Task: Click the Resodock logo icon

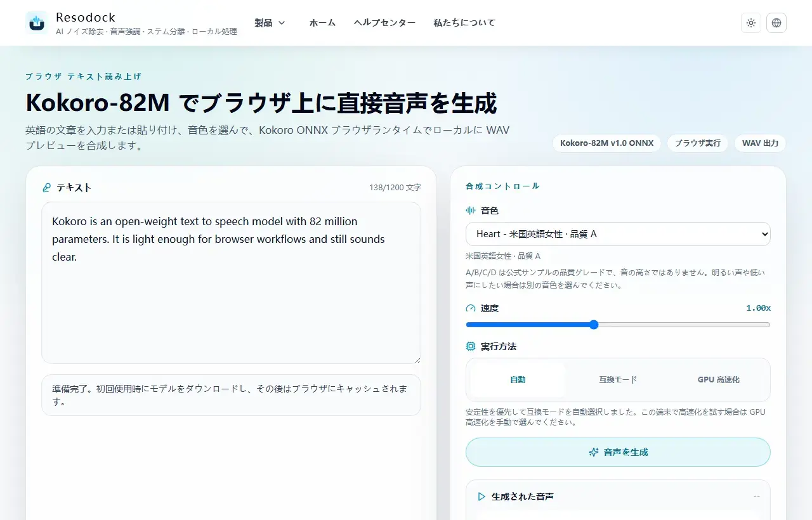Action: pyautogui.click(x=37, y=23)
